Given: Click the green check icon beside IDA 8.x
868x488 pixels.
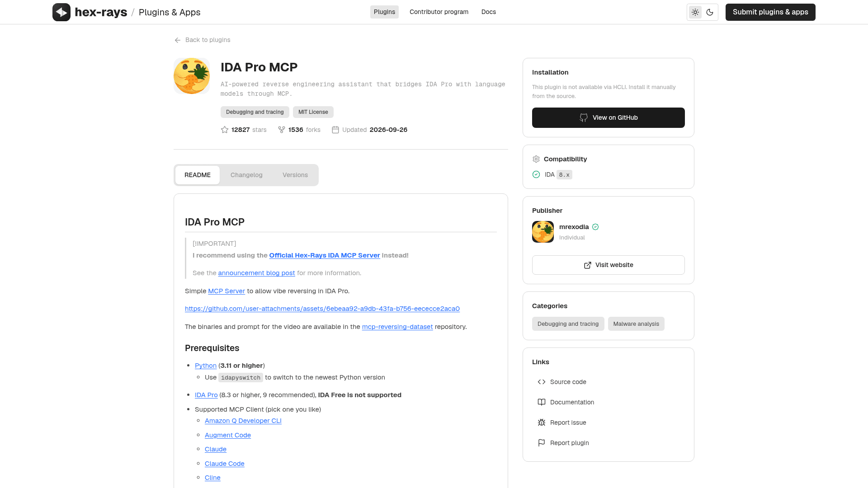Looking at the screenshot, I should point(536,174).
